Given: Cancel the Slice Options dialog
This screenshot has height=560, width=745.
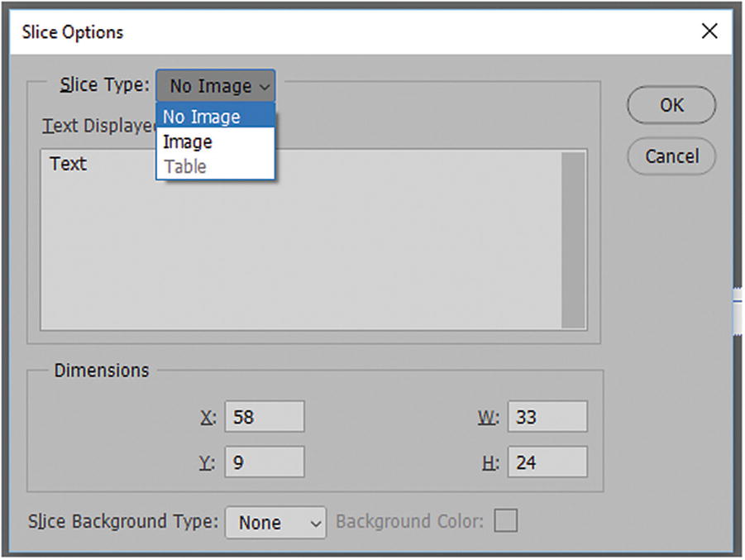Looking at the screenshot, I should (x=671, y=156).
